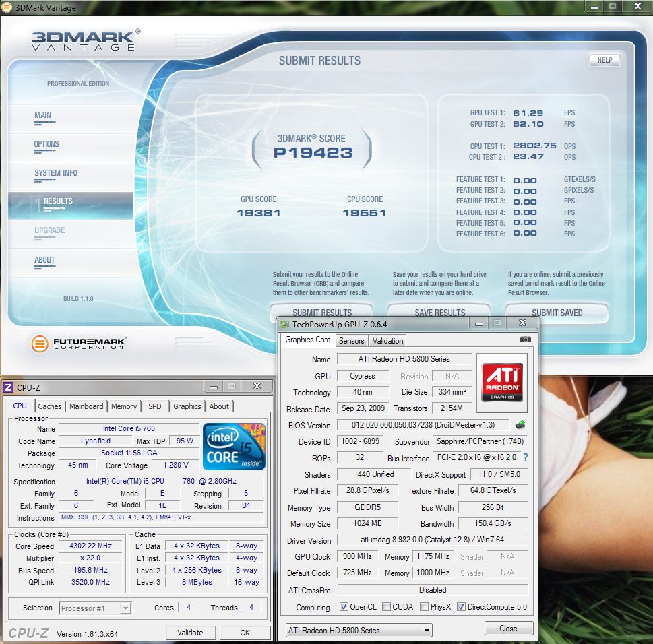Toggle the CUDA checkbox in GPU-Z
Viewport: 653px width, 644px height.
[x=386, y=606]
